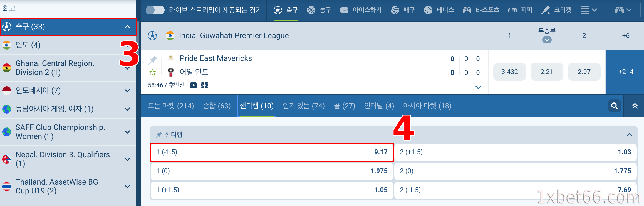
Task: Collapse the 축구 (33) sidebar list
Action: pyautogui.click(x=127, y=27)
